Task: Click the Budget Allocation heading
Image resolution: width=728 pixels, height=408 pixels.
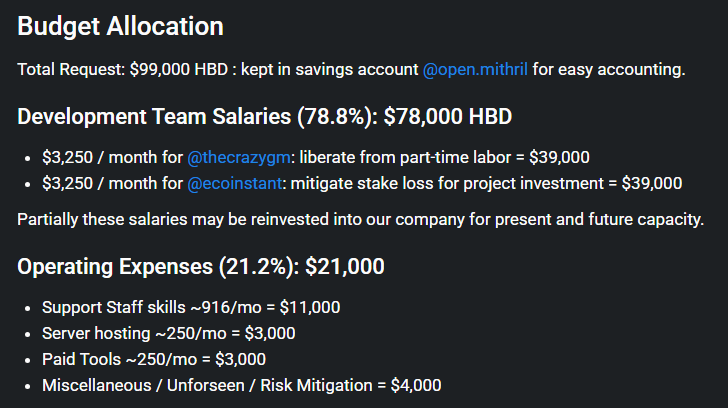Action: 120,26
